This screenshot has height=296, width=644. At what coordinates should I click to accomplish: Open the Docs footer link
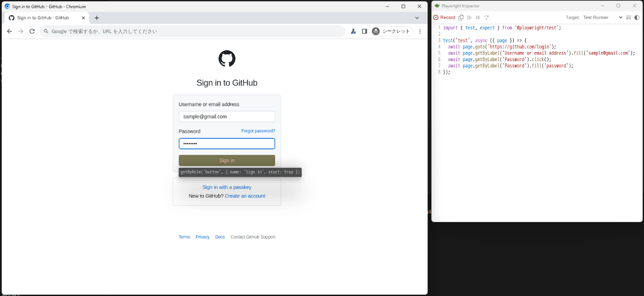click(x=220, y=237)
